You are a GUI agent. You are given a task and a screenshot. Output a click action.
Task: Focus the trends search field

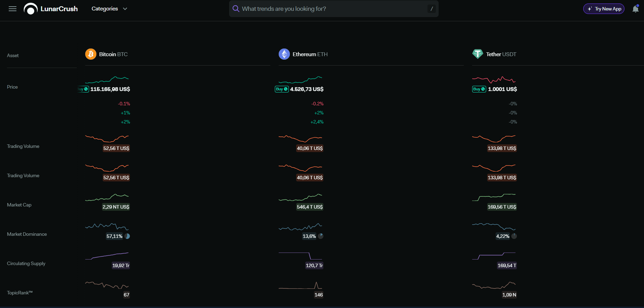(x=334, y=9)
